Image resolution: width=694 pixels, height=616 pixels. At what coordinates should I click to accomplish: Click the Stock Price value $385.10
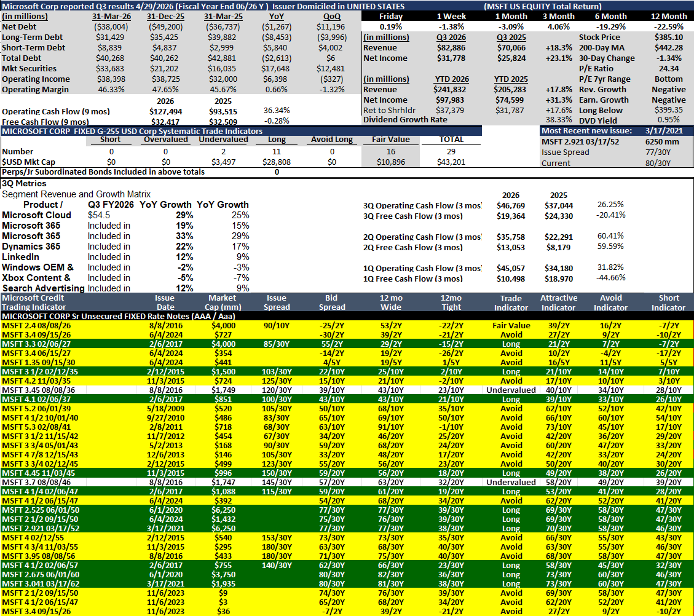click(x=669, y=37)
